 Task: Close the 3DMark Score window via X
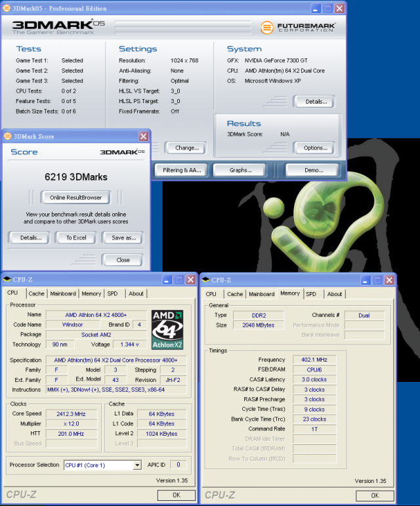click(x=143, y=137)
